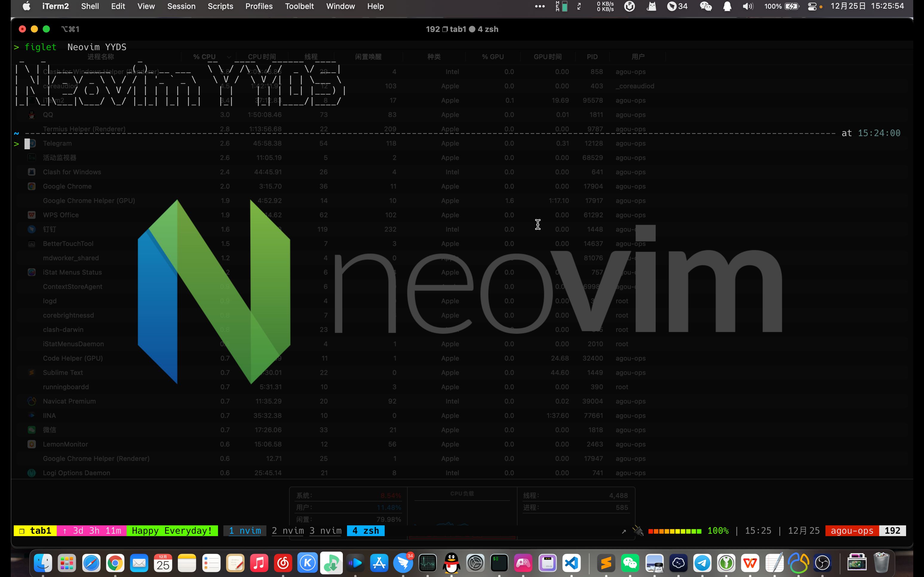This screenshot has height=577, width=924.
Task: Open the Session menu
Action: (181, 6)
